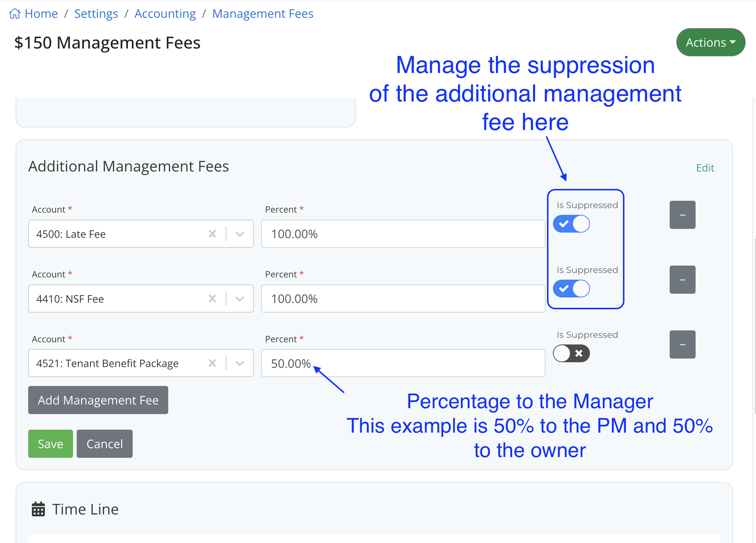This screenshot has height=543, width=756.
Task: Clear the 4500: Late Fee account selection
Action: click(212, 234)
